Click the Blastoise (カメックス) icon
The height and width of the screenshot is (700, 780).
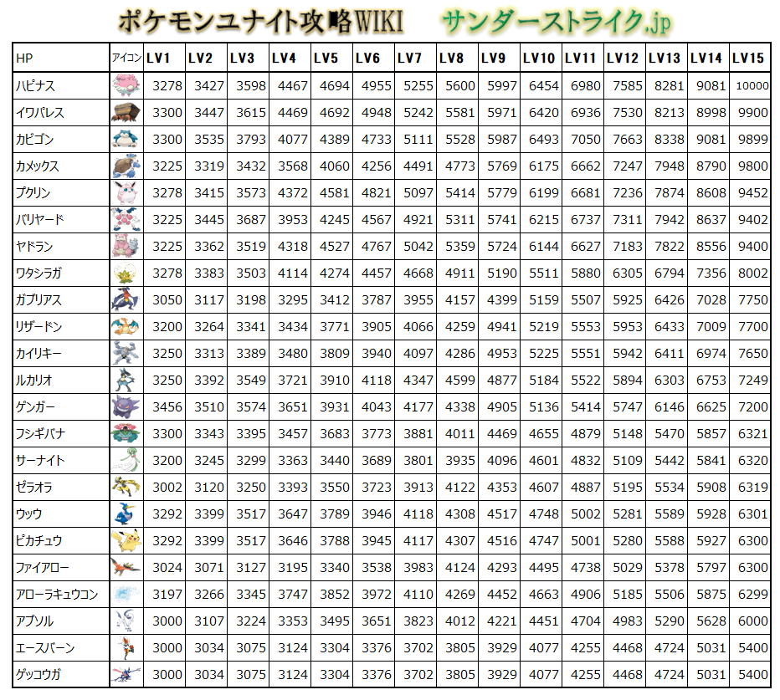(126, 166)
